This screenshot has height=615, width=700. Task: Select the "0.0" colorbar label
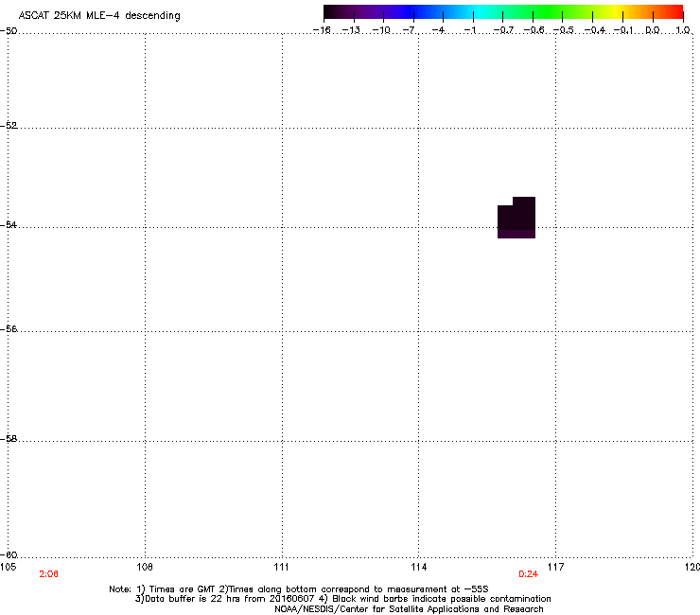click(x=653, y=30)
